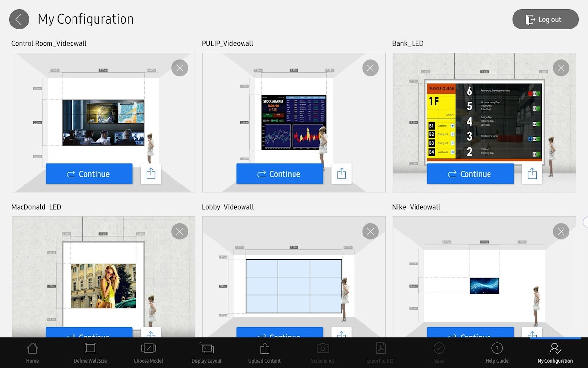Delete the Bank_LED configuration

pyautogui.click(x=561, y=68)
